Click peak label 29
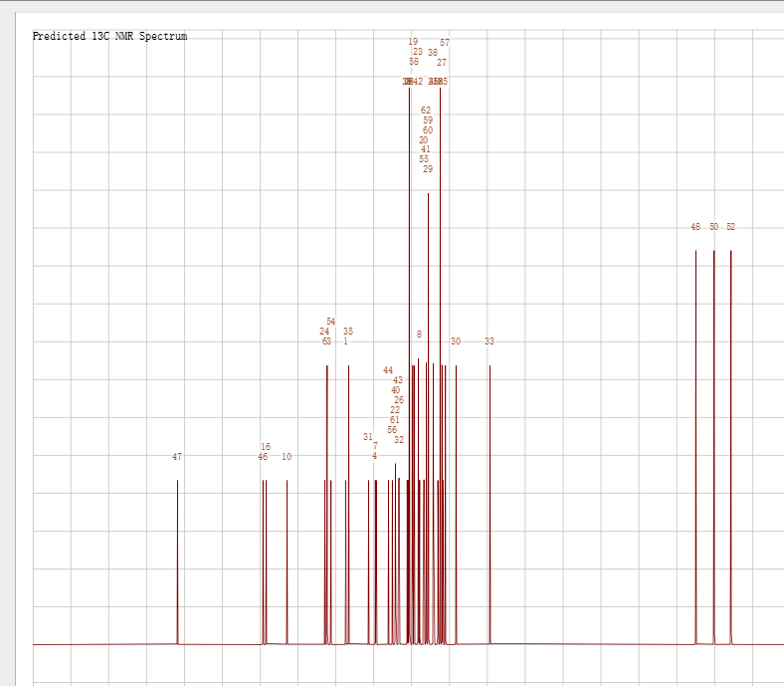 [x=428, y=169]
